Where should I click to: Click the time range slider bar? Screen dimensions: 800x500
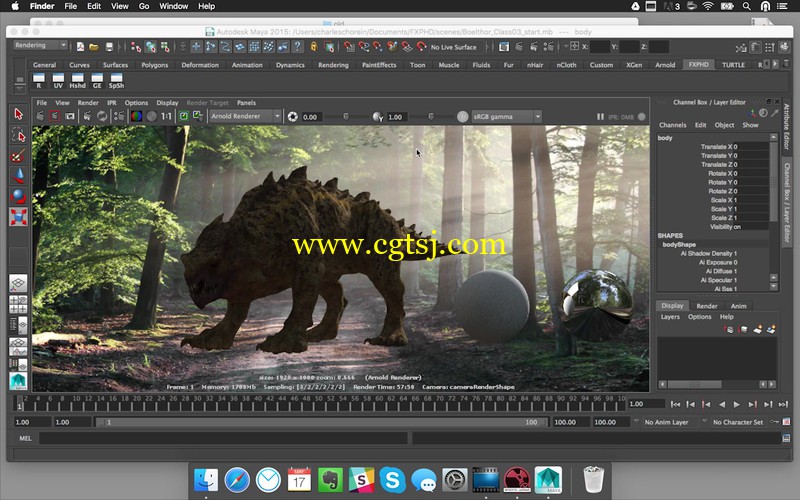[320, 422]
